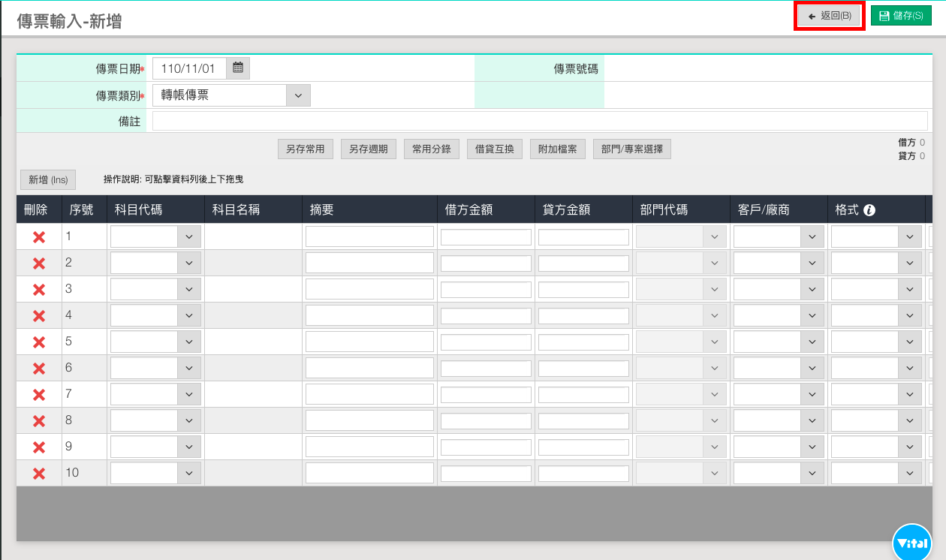Screen dimensions: 946x560
Task: Click the red X delete icon for row 1
Action: click(x=39, y=237)
